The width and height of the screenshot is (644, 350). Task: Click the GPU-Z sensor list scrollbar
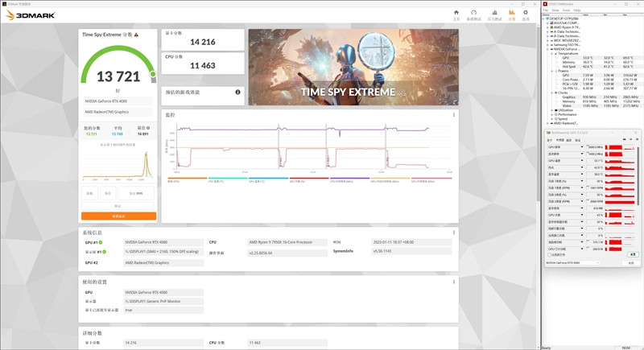click(638, 175)
